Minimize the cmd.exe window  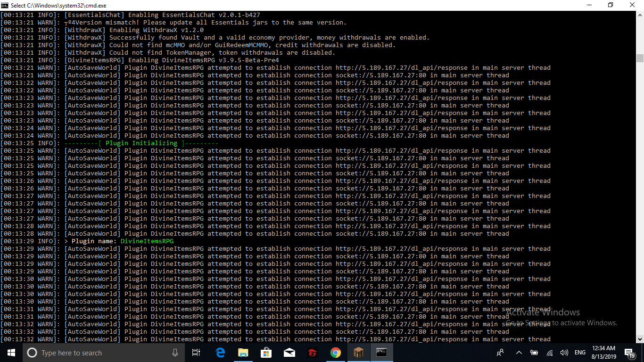(589, 5)
